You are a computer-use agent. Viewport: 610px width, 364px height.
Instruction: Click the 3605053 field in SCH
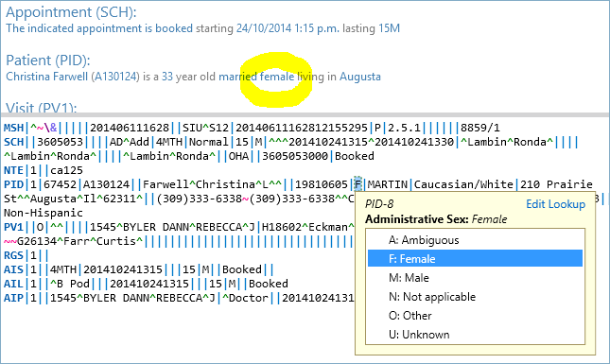[60, 142]
